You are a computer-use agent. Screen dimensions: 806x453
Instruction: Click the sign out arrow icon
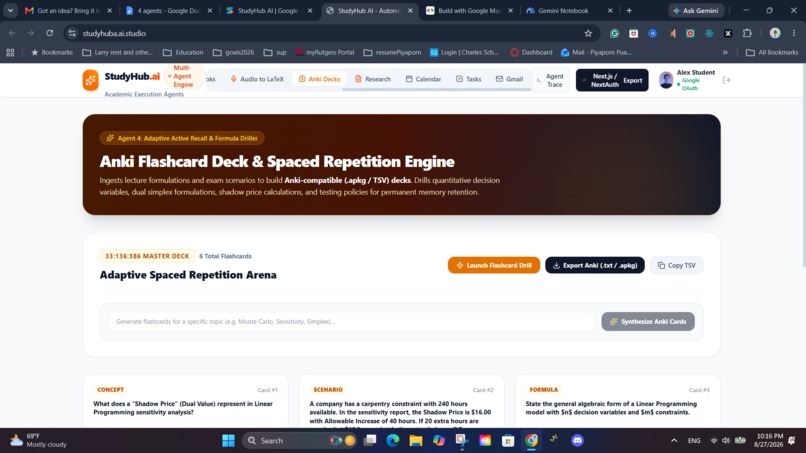point(726,80)
